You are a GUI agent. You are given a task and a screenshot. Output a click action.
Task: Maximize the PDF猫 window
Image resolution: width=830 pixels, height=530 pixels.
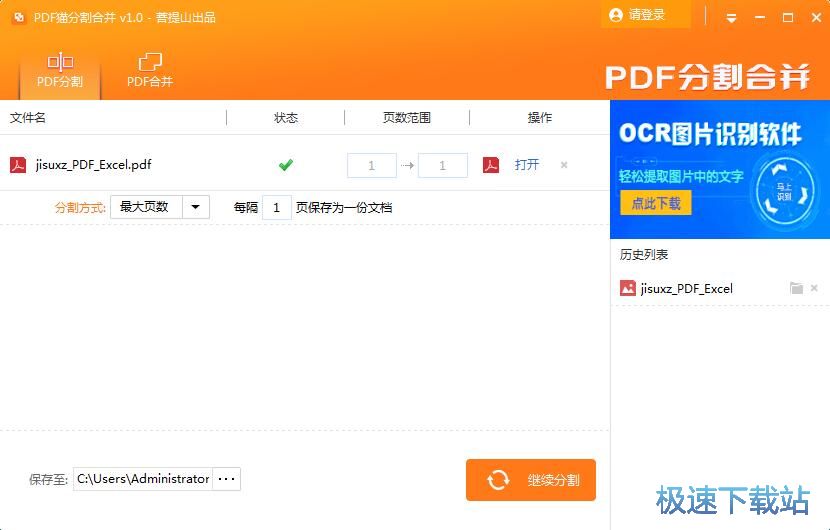pyautogui.click(x=788, y=17)
